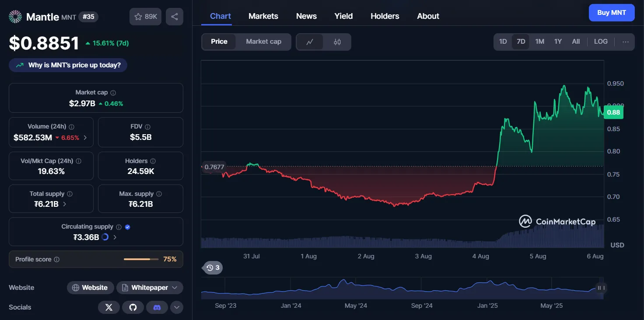Viewport: 644px width, 320px height.
Task: Click verified badge next to Circulating supply
Action: coord(128,227)
